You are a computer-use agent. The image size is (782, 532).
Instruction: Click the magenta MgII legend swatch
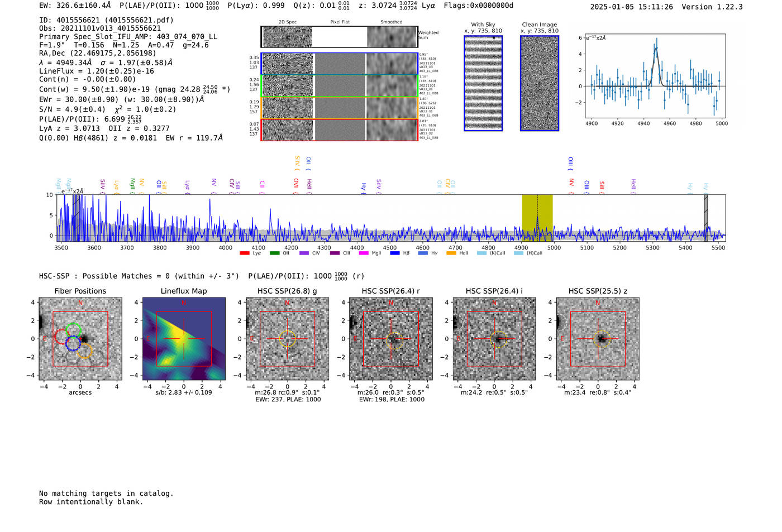click(364, 253)
